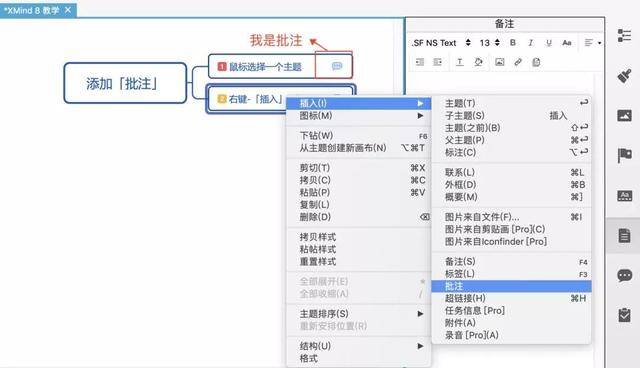Insert 标注(C) from submenu
This screenshot has height=368, width=640.
coord(511,152)
